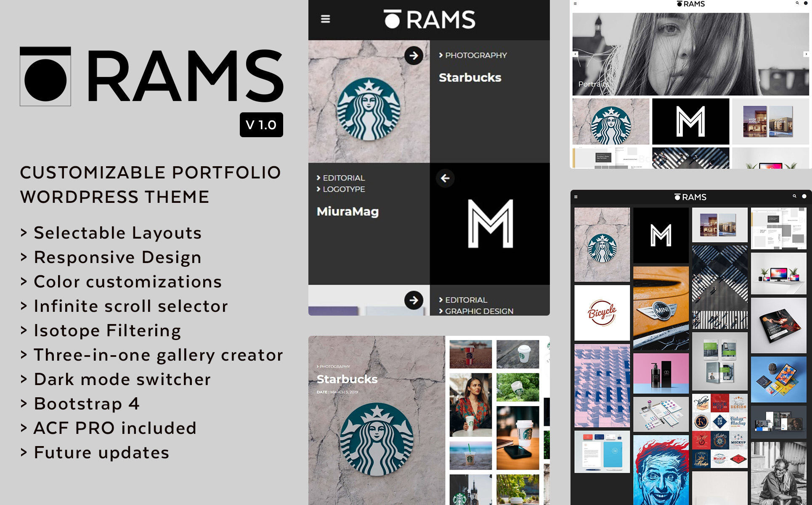Viewport: 812px width, 505px height.
Task: Open woman holding coffee cup gallery photo
Action: [x=470, y=405]
